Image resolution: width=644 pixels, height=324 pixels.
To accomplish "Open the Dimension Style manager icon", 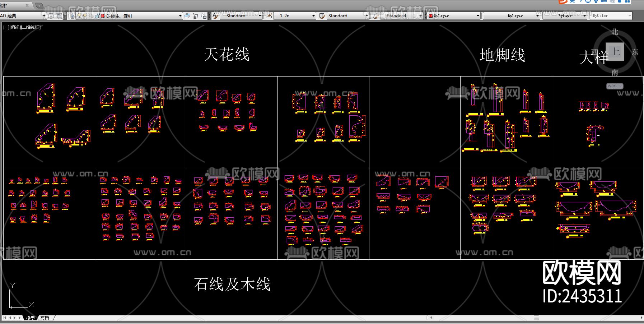I will [x=268, y=16].
